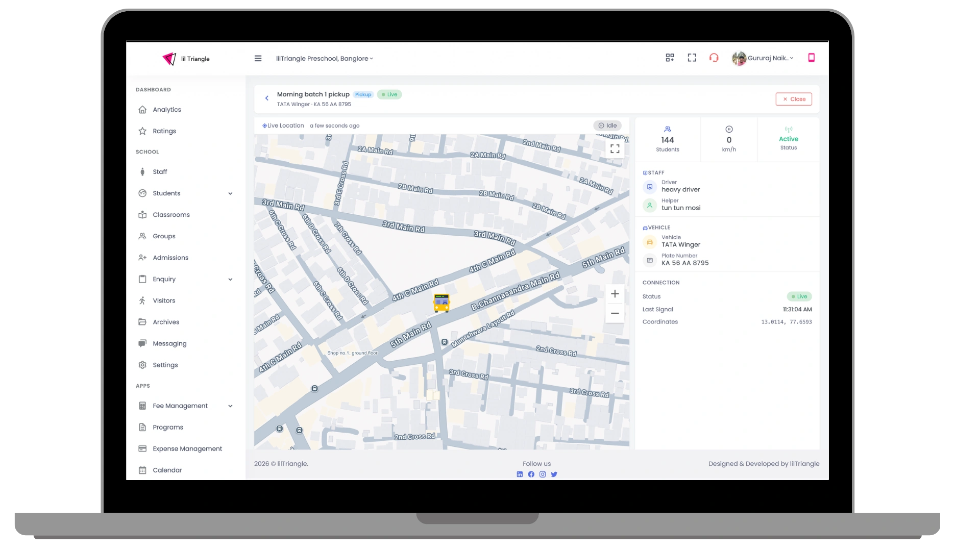Open the LinkedIn footer icon
The image size is (980, 551).
tap(520, 474)
